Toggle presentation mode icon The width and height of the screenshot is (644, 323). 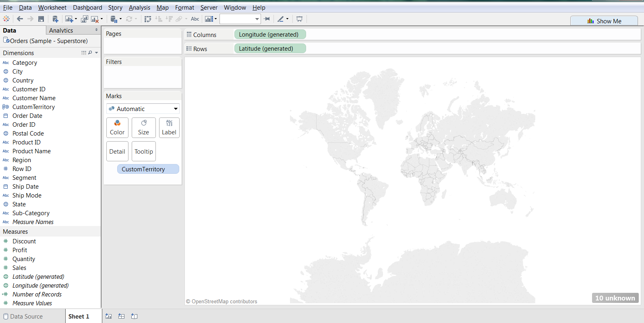coord(299,19)
